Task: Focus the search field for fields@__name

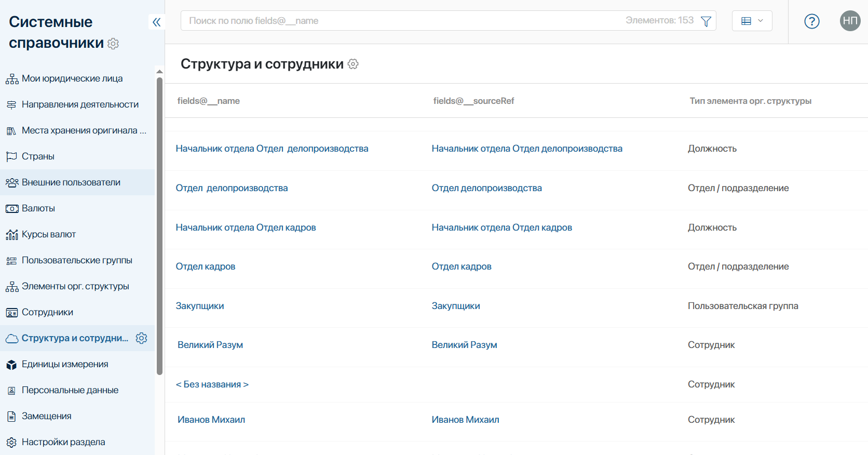Action: (x=405, y=21)
